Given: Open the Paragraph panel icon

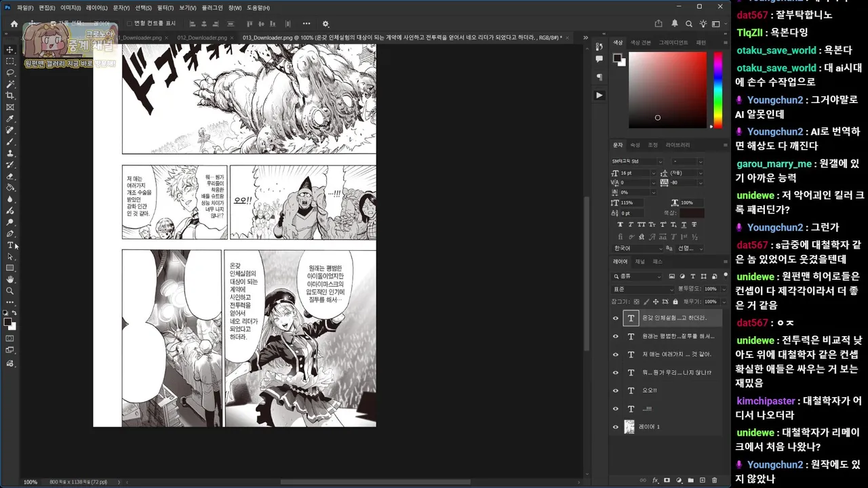Looking at the screenshot, I should pos(599,77).
